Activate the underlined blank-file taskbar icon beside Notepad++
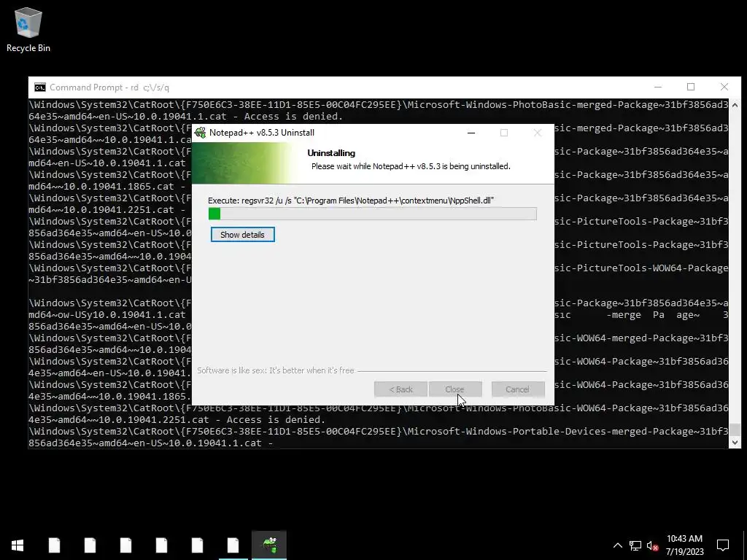Screen dimensions: 747x560 pos(233,545)
